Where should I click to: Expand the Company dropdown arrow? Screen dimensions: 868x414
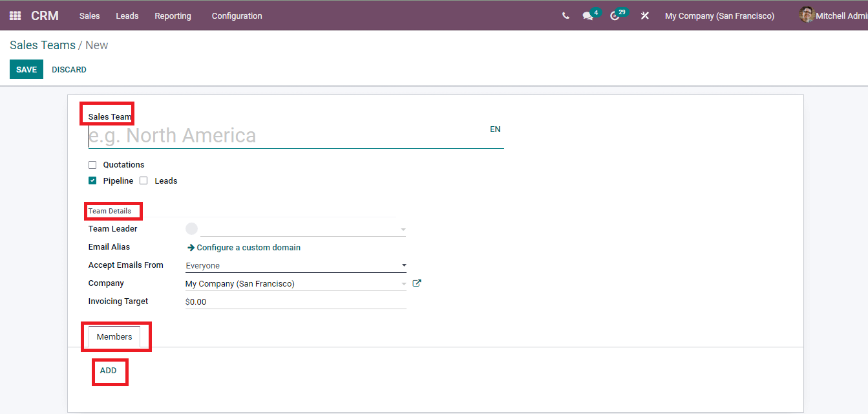click(x=403, y=284)
